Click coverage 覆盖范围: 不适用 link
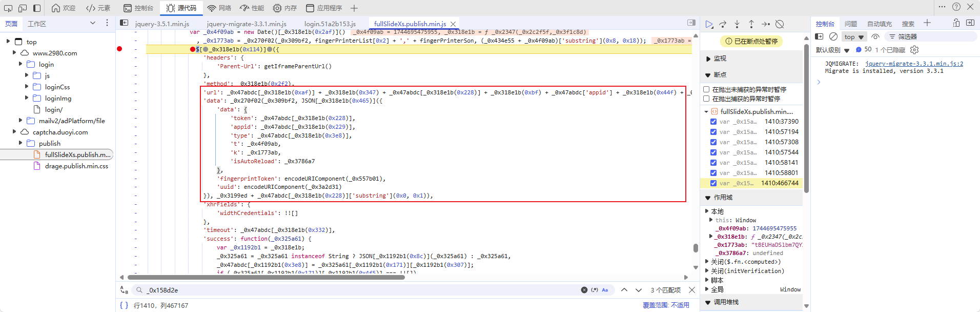Image resolution: width=980 pixels, height=312 pixels. click(x=666, y=305)
